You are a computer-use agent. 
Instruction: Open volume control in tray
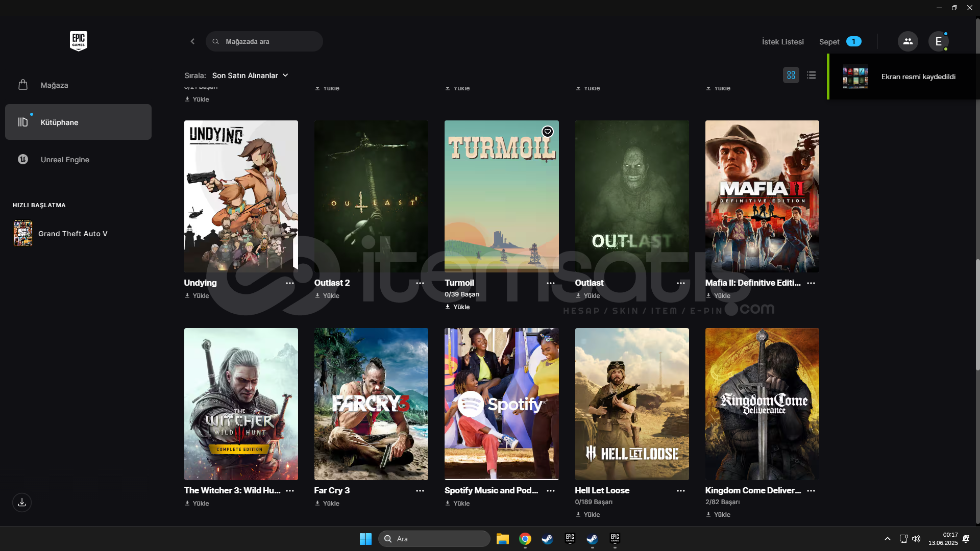point(916,539)
